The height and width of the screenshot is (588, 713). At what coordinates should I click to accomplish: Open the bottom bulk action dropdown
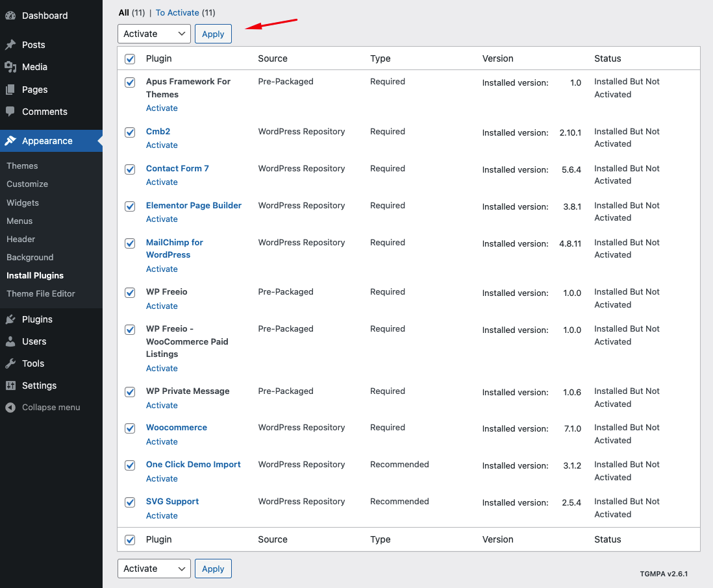154,569
